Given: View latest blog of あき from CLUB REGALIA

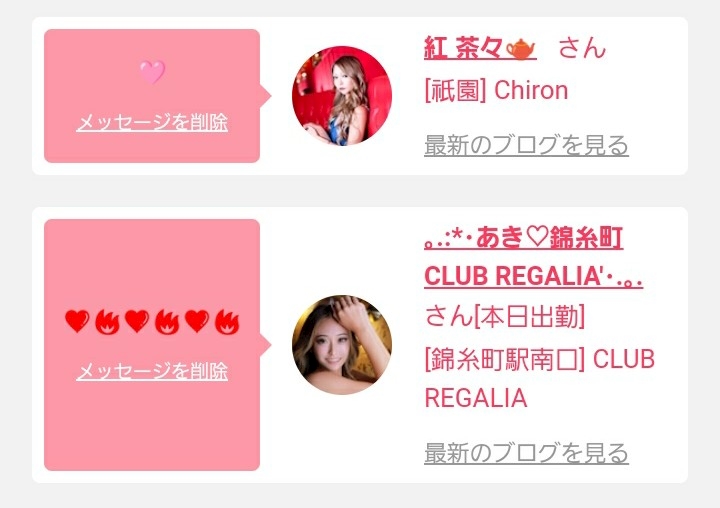Looking at the screenshot, I should click(x=526, y=453).
